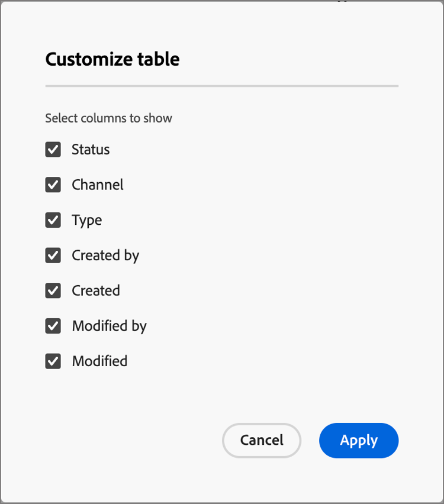Apply the column selection
This screenshot has width=444, height=504.
tap(359, 441)
